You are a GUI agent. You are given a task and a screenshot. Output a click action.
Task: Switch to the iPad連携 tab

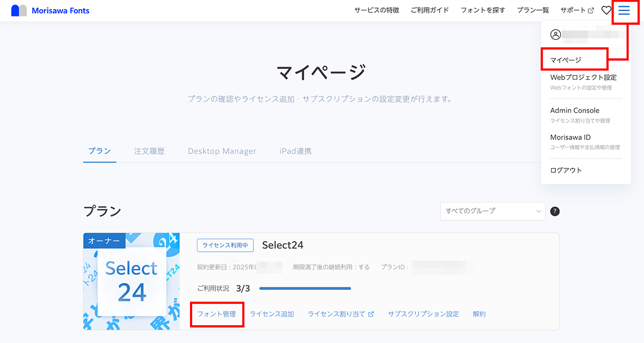(295, 151)
